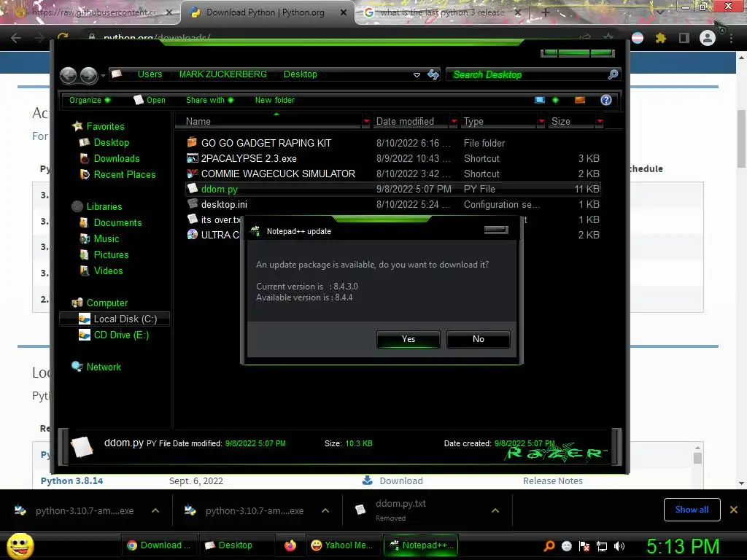Open the Share with menu
The image size is (747, 560).
pyautogui.click(x=209, y=100)
